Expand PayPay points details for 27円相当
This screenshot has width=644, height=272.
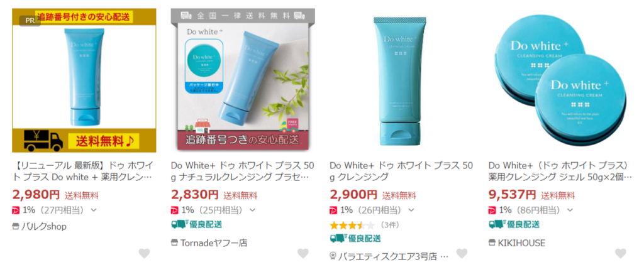click(94, 210)
